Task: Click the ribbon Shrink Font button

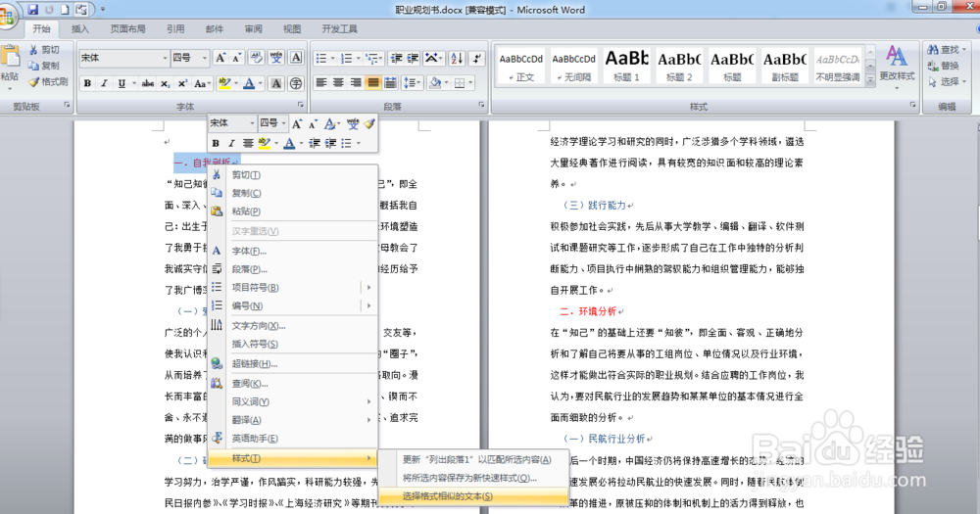Action: (x=236, y=58)
